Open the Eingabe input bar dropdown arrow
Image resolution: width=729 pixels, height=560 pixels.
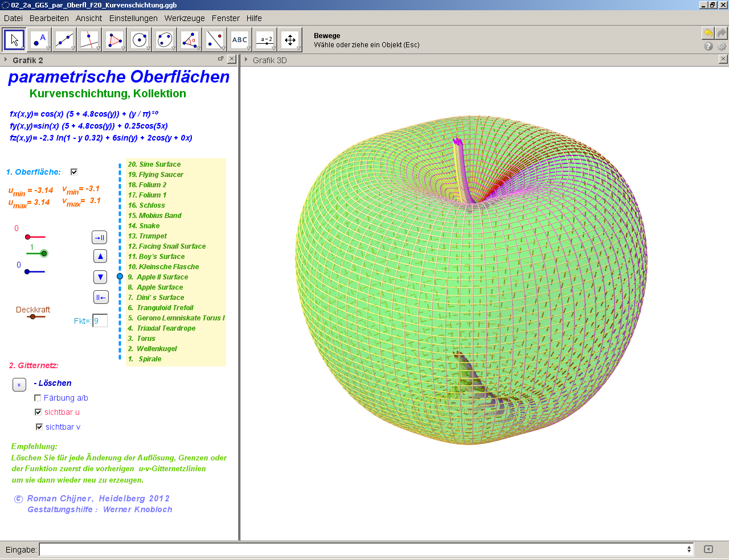(x=689, y=549)
